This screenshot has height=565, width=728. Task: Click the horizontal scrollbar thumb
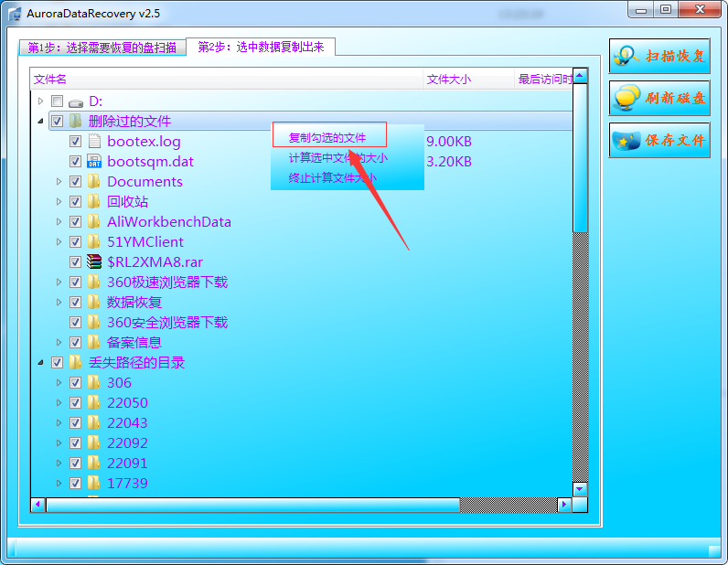pyautogui.click(x=252, y=505)
